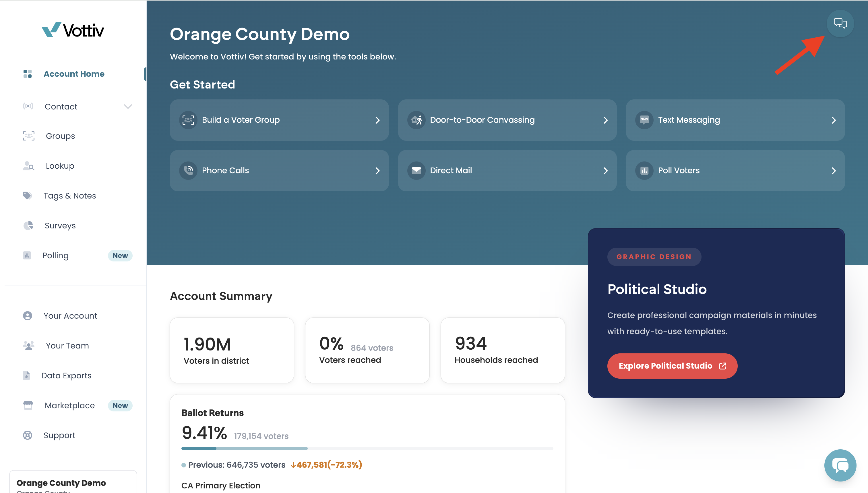Open Build a Voter Group arrow
Screen dimensions: 868x493
[x=377, y=120]
